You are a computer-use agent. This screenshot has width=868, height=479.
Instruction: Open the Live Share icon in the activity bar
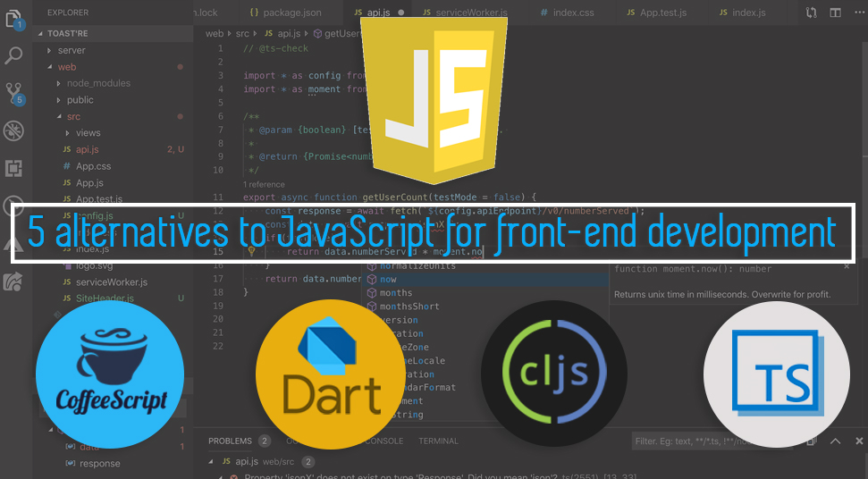pyautogui.click(x=13, y=282)
